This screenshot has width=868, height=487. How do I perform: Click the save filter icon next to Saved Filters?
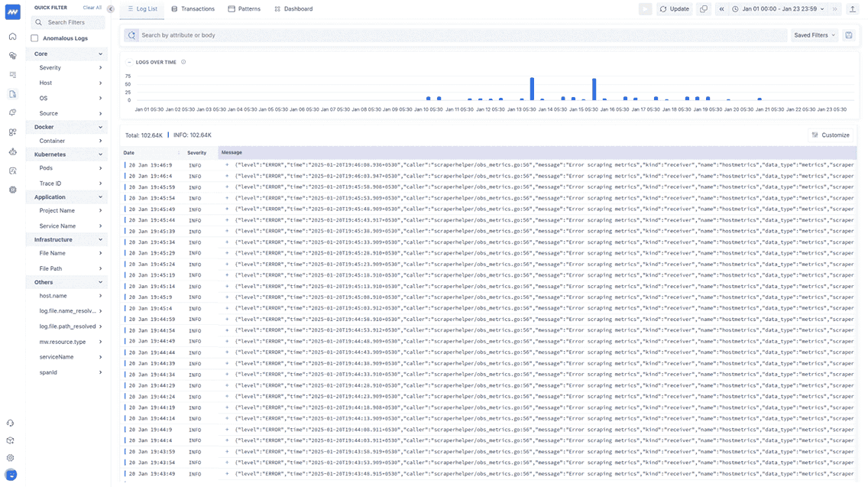point(849,35)
